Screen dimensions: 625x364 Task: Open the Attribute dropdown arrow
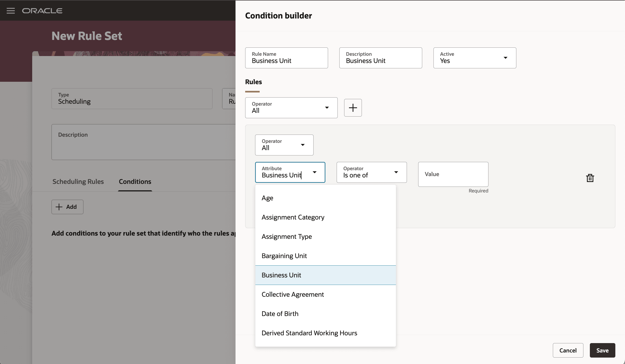(315, 173)
